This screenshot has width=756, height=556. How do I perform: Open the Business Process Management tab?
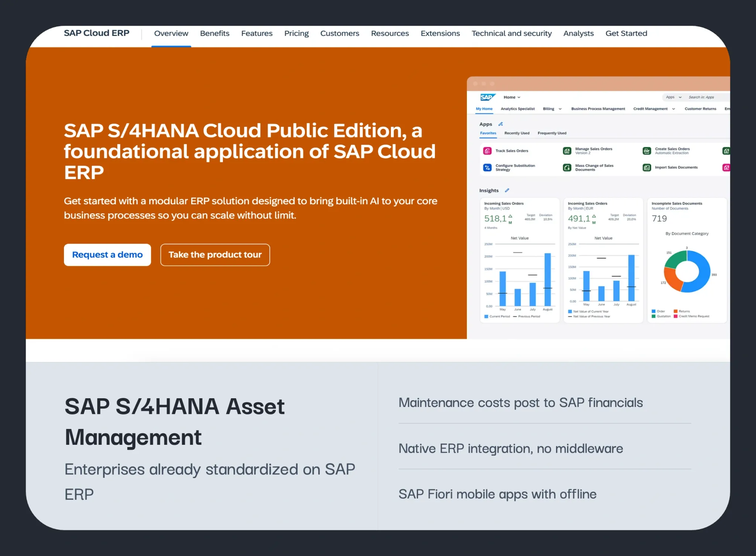[598, 109]
